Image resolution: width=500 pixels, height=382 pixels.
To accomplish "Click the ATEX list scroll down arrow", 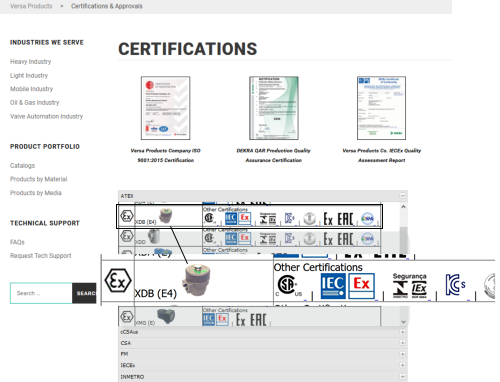I will click(x=403, y=322).
